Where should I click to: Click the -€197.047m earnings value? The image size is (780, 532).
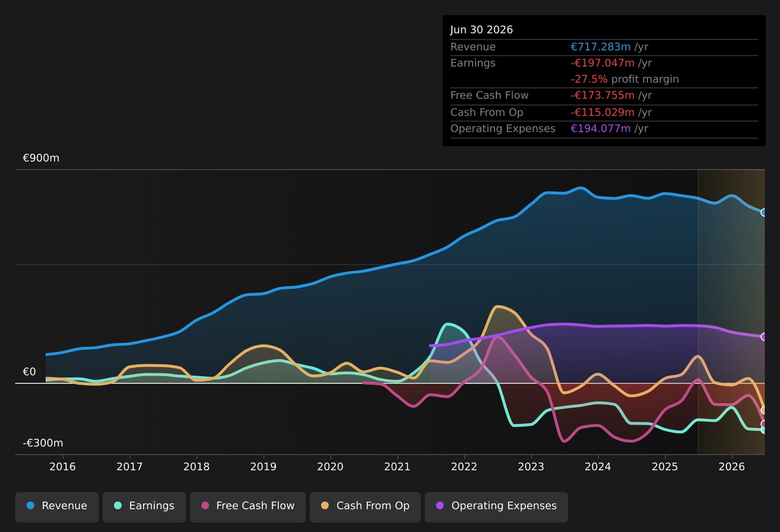pyautogui.click(x=602, y=63)
